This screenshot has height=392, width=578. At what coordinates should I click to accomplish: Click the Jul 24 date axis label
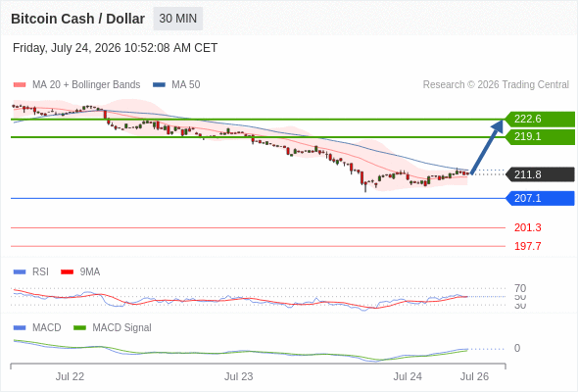point(408,376)
